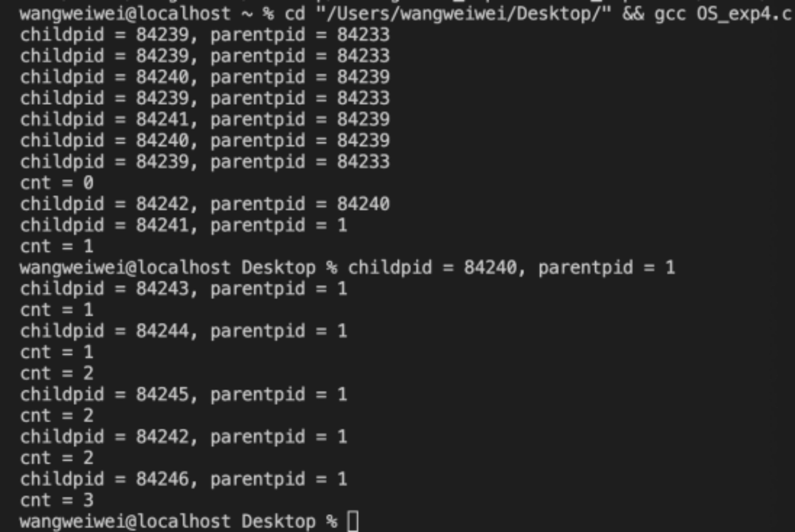Click the Desktop prompt preceding the childpid 84240 output
Viewport: 795px width, 532px height.
click(178, 268)
